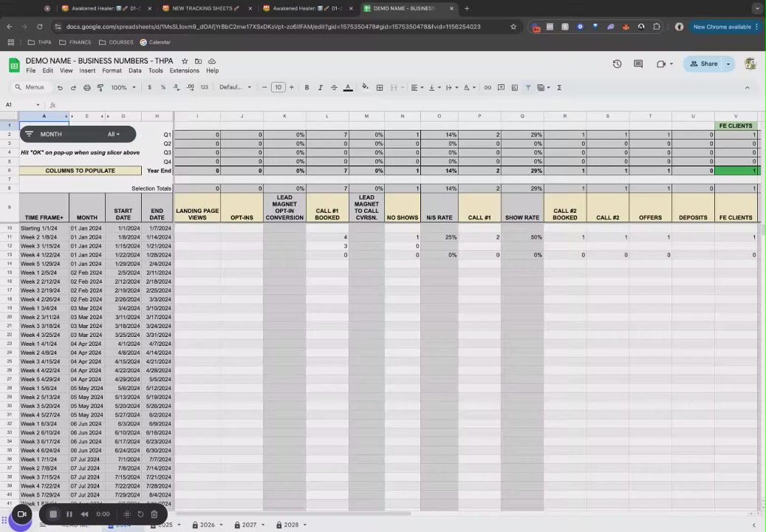Screen dimensions: 766x532
Task: Toggle camera bubble in recorder
Action: coord(21,514)
